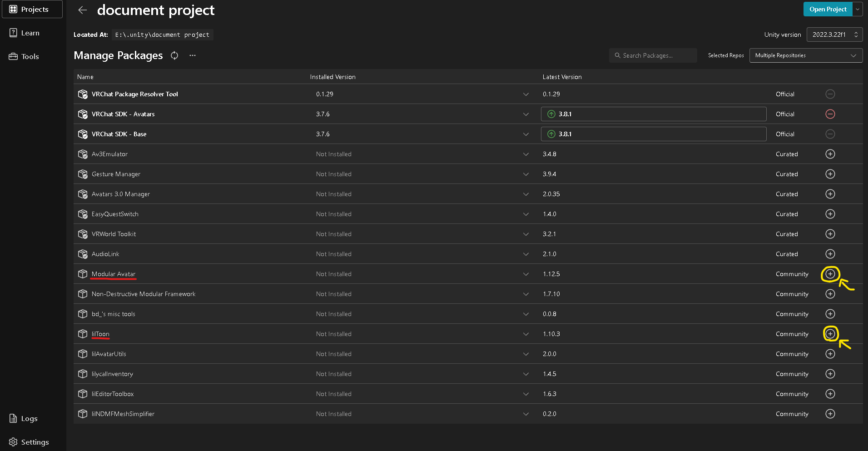
Task: Expand Av3Emulator version chevron
Action: click(526, 154)
